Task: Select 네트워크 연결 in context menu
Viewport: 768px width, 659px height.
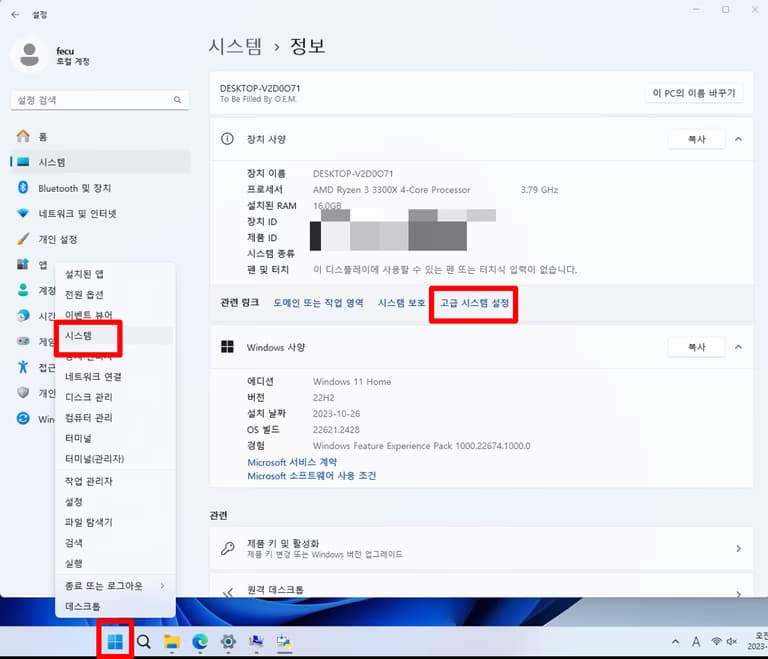Action: tap(116, 377)
